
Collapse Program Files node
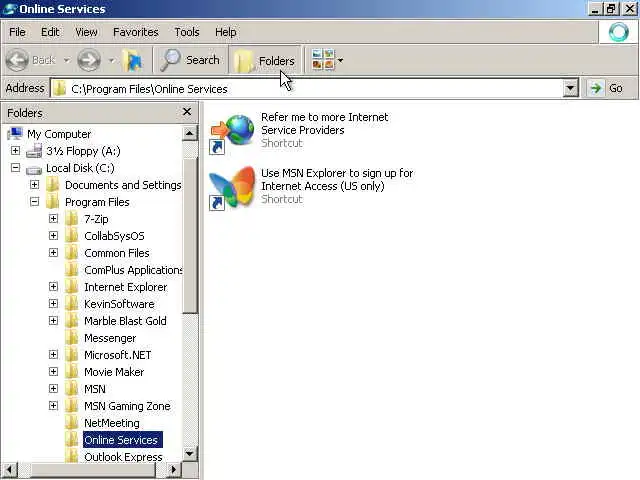[x=35, y=202]
